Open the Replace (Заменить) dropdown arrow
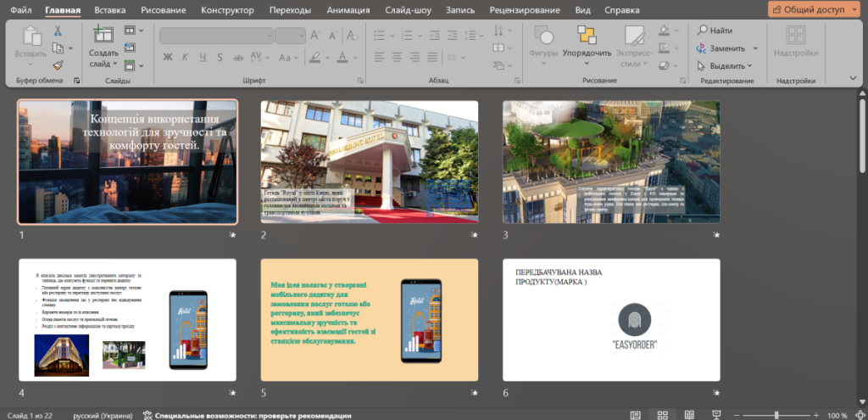The image size is (868, 420). tap(755, 48)
